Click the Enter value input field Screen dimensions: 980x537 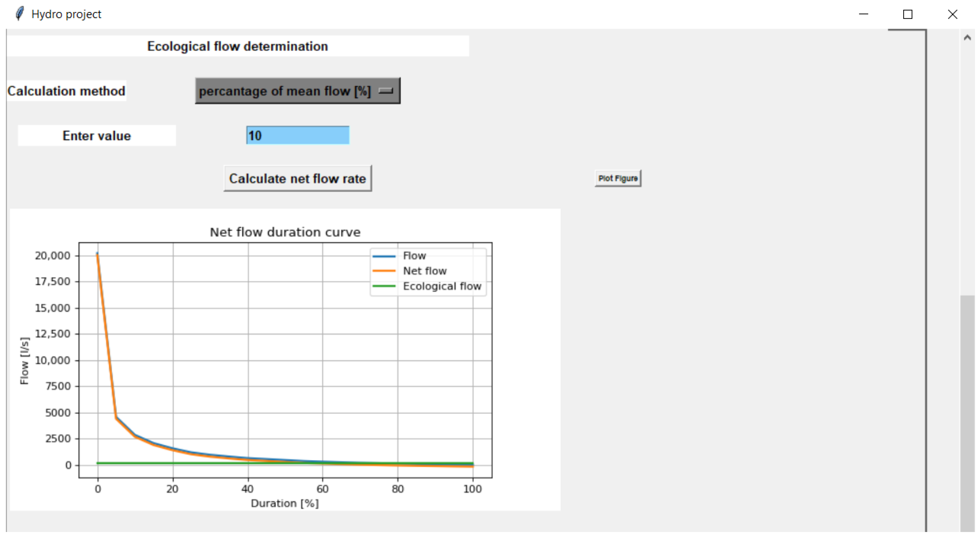pos(298,135)
